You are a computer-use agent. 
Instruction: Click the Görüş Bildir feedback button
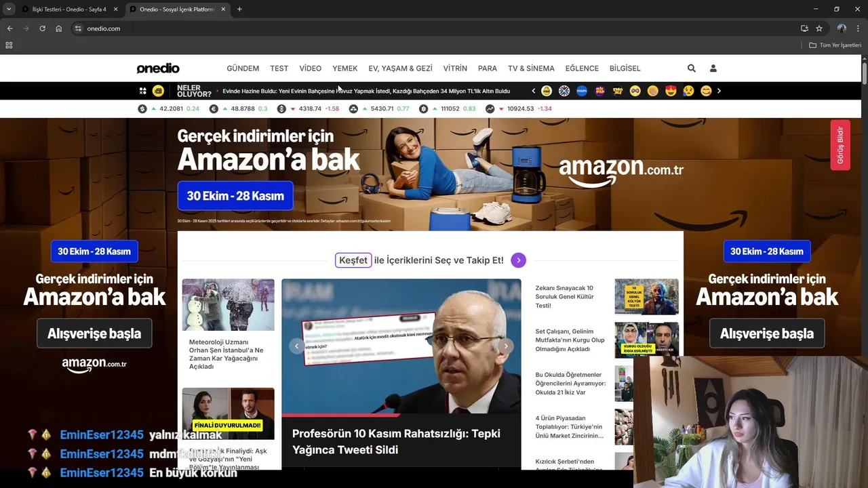coord(840,145)
